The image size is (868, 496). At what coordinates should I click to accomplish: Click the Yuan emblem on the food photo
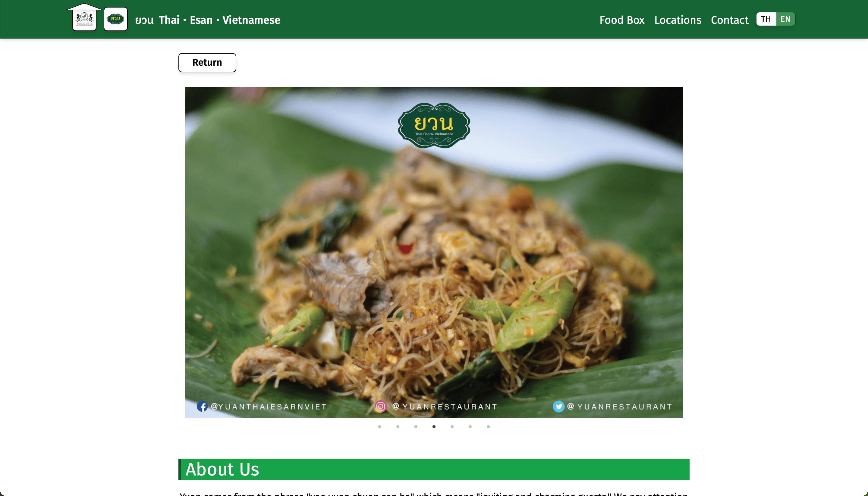point(434,125)
